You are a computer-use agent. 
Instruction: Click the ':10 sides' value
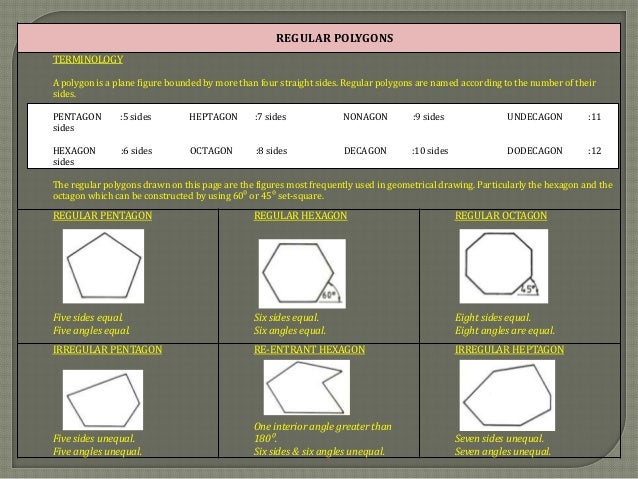coord(430,151)
